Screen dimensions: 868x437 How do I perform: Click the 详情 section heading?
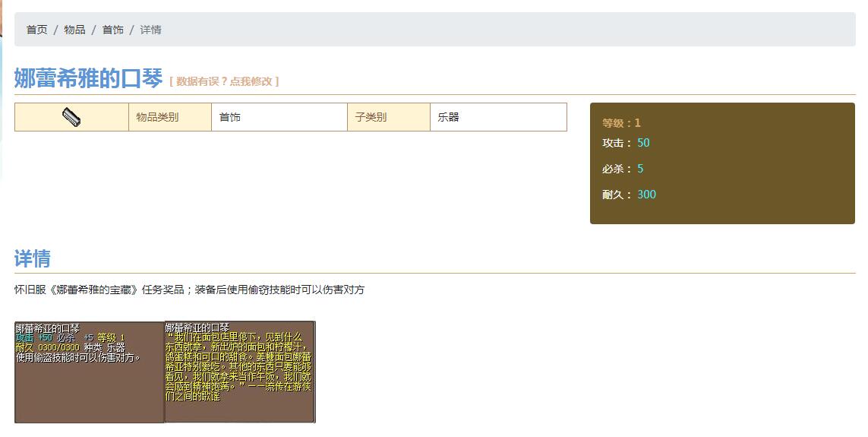point(32,258)
